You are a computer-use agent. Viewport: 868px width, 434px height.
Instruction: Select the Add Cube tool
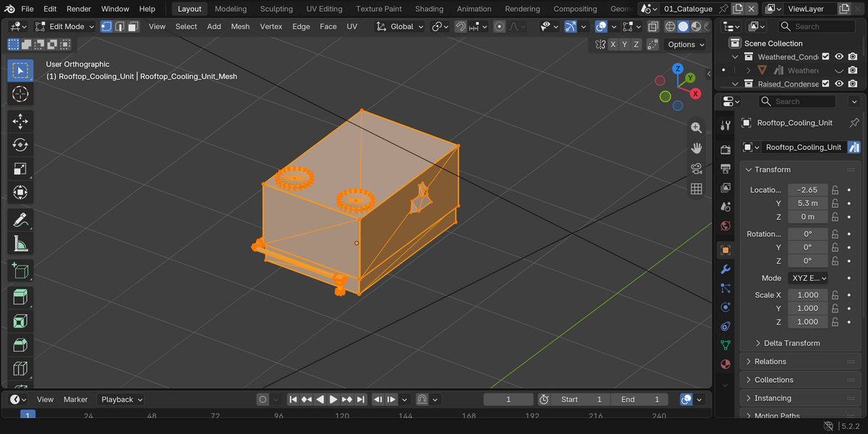click(x=20, y=271)
